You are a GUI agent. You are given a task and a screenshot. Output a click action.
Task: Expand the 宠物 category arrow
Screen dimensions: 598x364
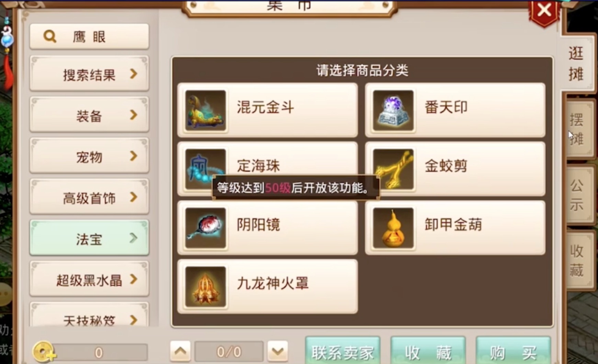pos(134,156)
